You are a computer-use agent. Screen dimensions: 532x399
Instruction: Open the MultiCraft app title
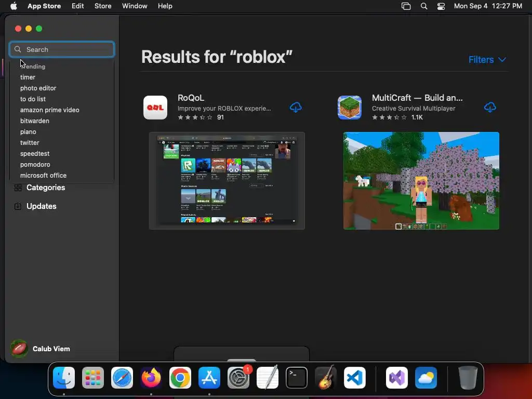[x=417, y=98]
